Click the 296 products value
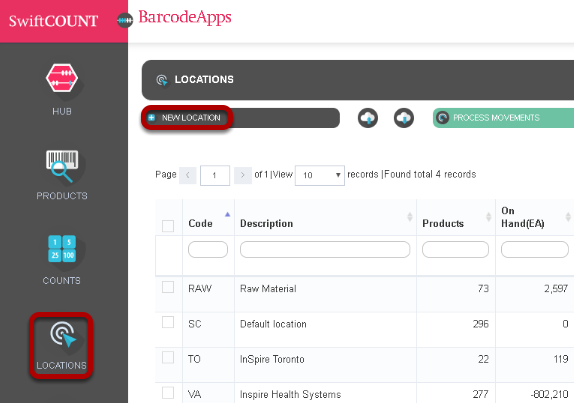This screenshot has height=404, width=574. pyautogui.click(x=481, y=324)
